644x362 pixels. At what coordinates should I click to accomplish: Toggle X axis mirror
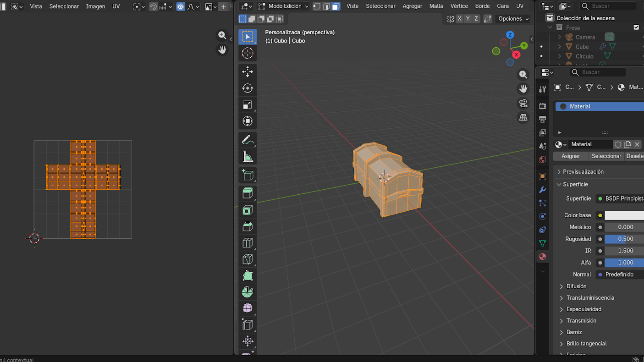(x=459, y=19)
